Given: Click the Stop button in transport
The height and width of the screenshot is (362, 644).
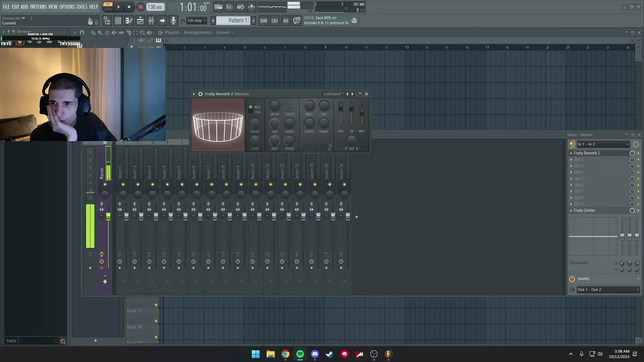Looking at the screenshot, I should (x=129, y=7).
